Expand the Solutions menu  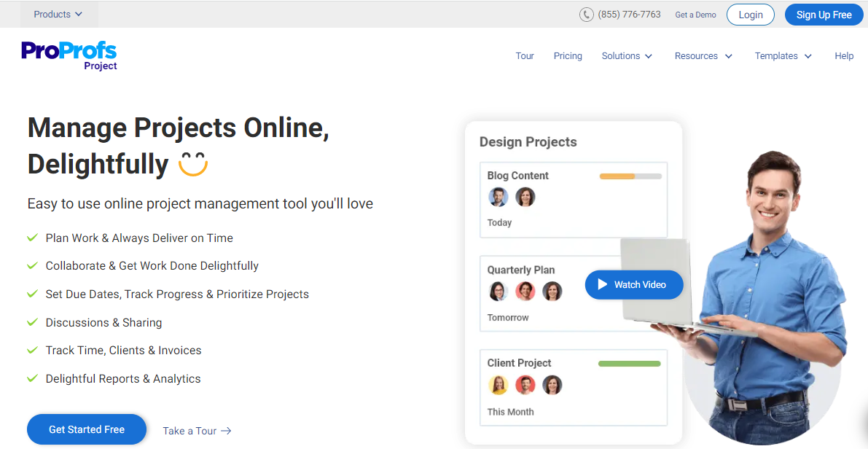pyautogui.click(x=627, y=56)
